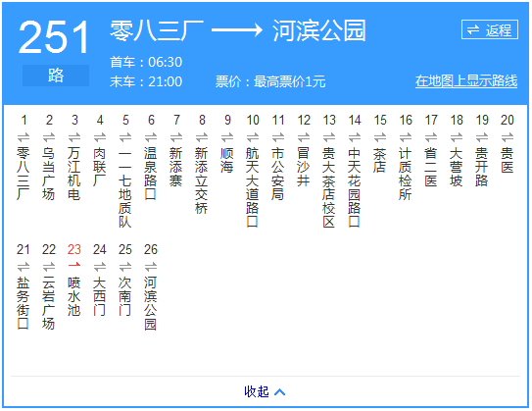Click the transfer arrows icon above 盐务街口

coord(24,267)
